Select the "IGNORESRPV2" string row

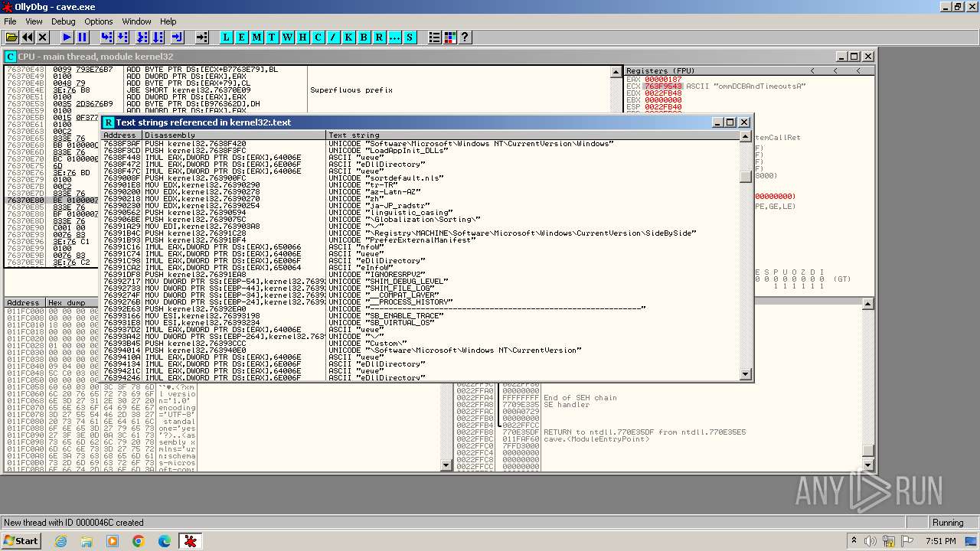(421, 275)
